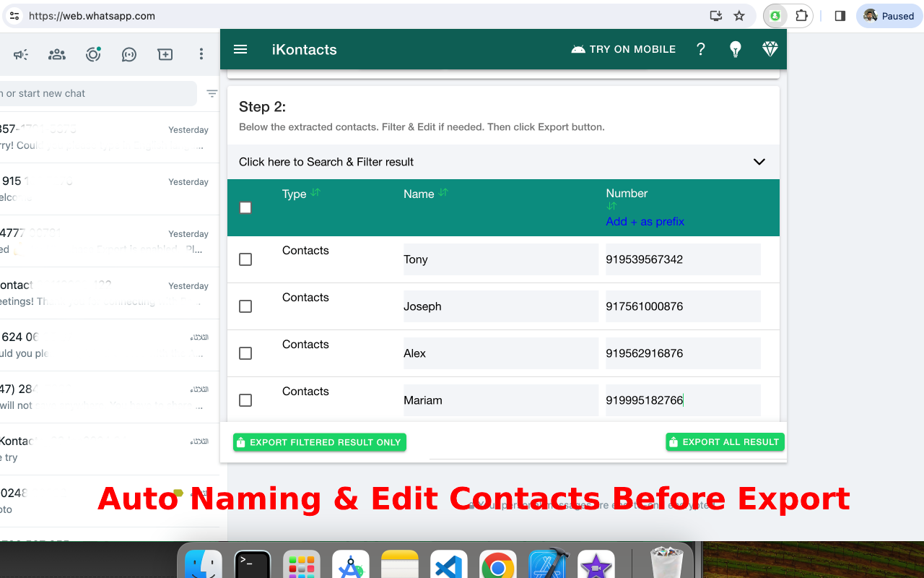Adjust the chat list filter icon

tap(212, 93)
